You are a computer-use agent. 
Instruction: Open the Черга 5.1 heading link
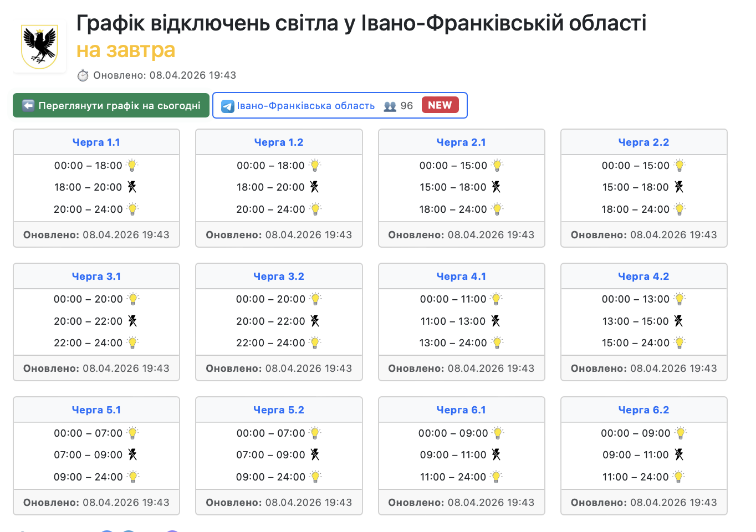click(x=96, y=410)
